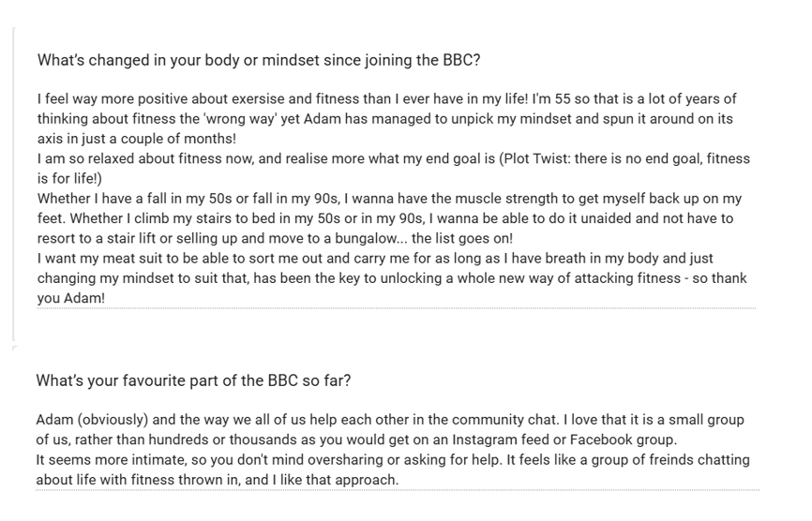The width and height of the screenshot is (812, 521).
Task: Click the "What's changed in your body or mindset" question
Action: (259, 61)
